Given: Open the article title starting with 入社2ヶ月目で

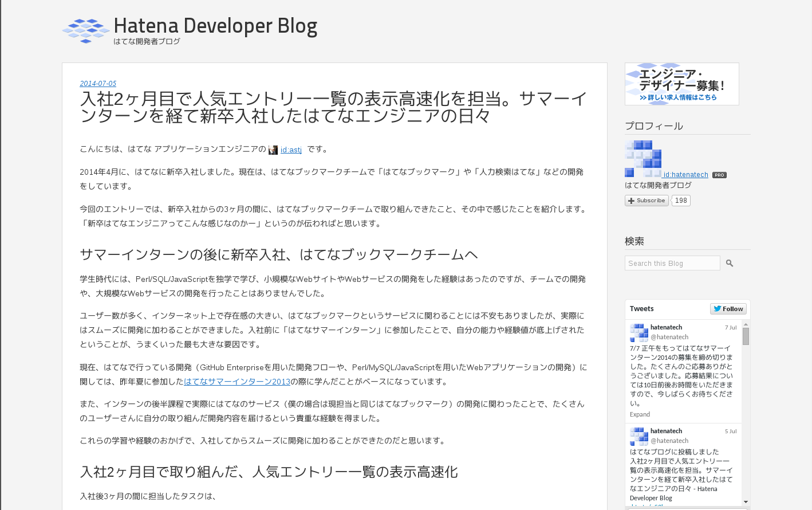Looking at the screenshot, I should pyautogui.click(x=334, y=107).
